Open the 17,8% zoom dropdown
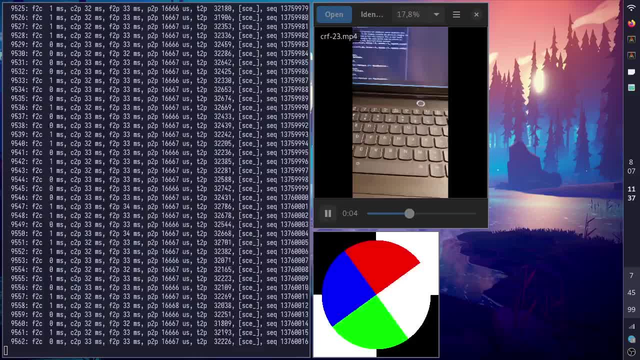640x360 pixels. (418, 14)
